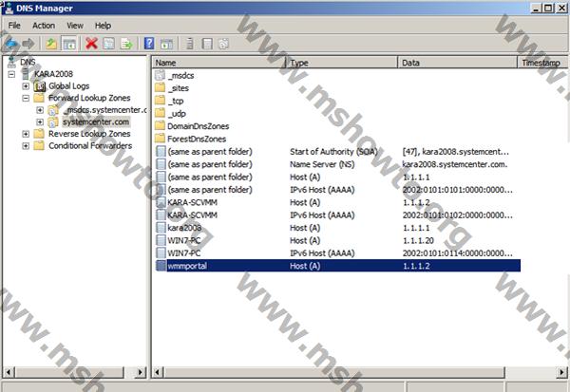Click the _msdcs delegated zone icon in list
The width and height of the screenshot is (570, 392).
(x=160, y=75)
